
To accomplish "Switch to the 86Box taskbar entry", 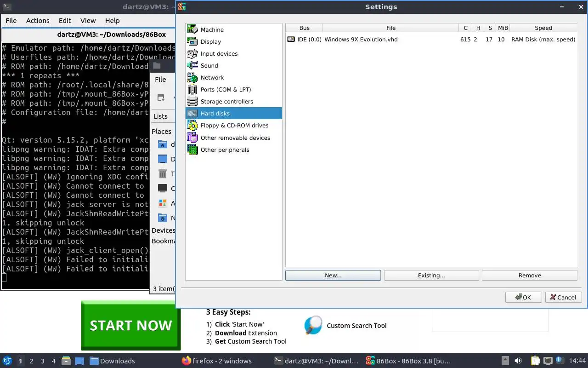I will [408, 361].
